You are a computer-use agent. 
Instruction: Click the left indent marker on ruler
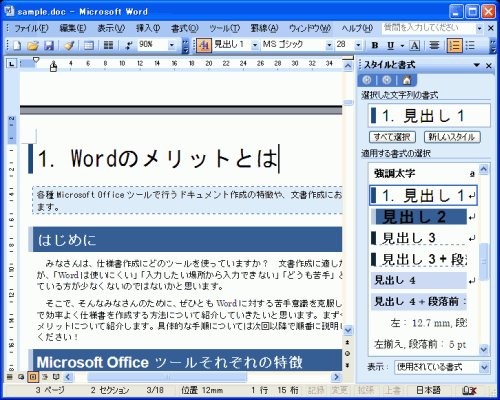[x=53, y=68]
